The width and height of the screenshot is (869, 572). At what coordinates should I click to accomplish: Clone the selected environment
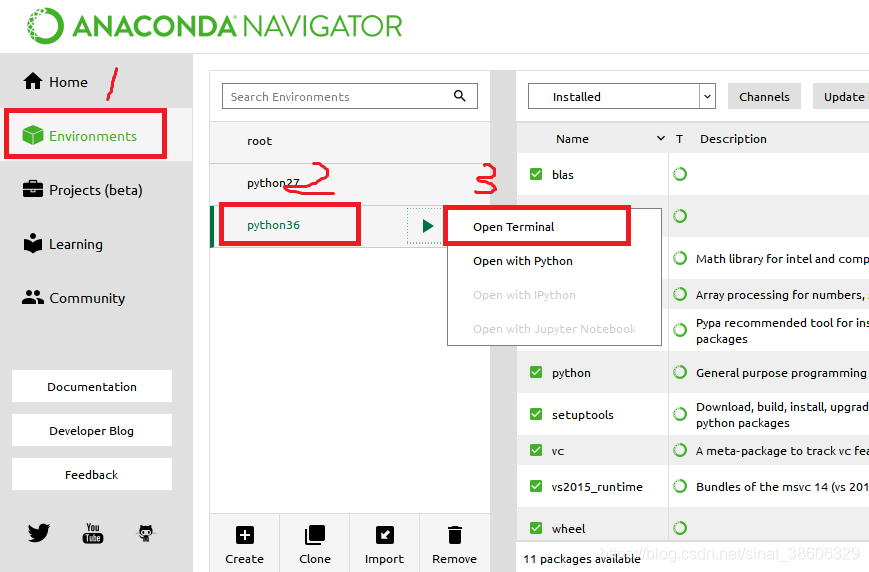tap(315, 544)
